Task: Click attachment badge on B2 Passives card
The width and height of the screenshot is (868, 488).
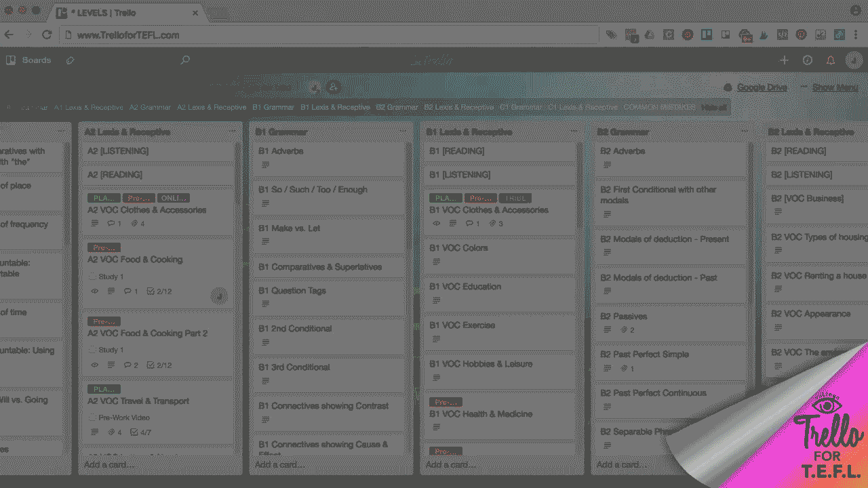Action: (627, 330)
